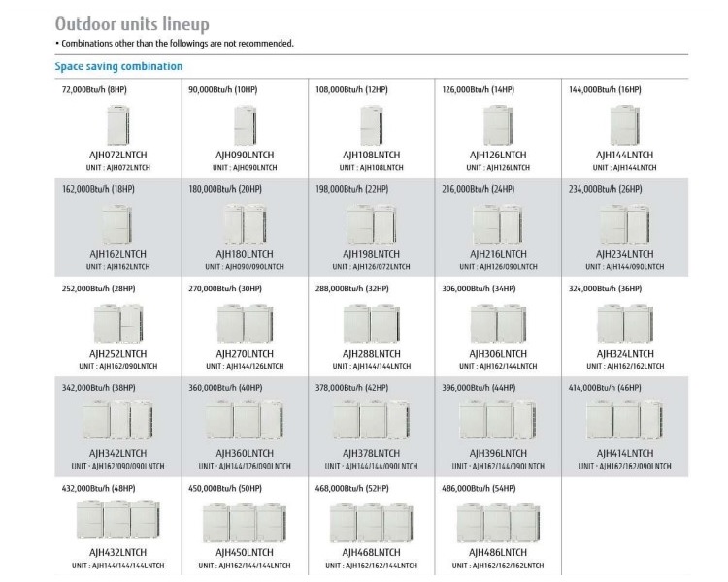The height and width of the screenshot is (582, 728).
Task: Click the AJH108LNTCH unit picture
Action: 372,124
